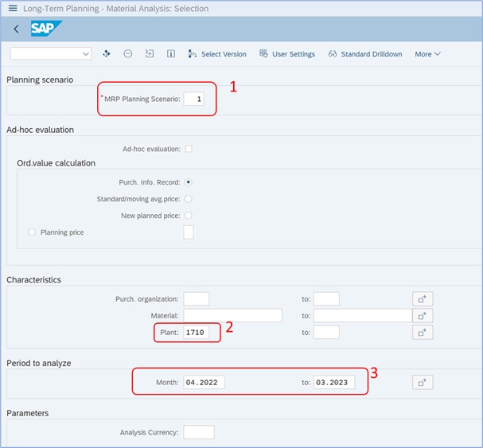
Task: Choose the New planned price radio button
Action: pos(189,216)
